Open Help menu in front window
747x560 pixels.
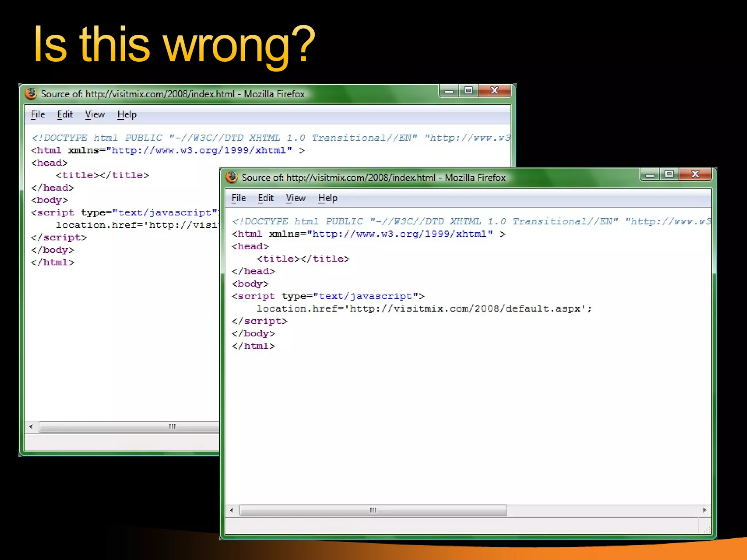tap(328, 198)
